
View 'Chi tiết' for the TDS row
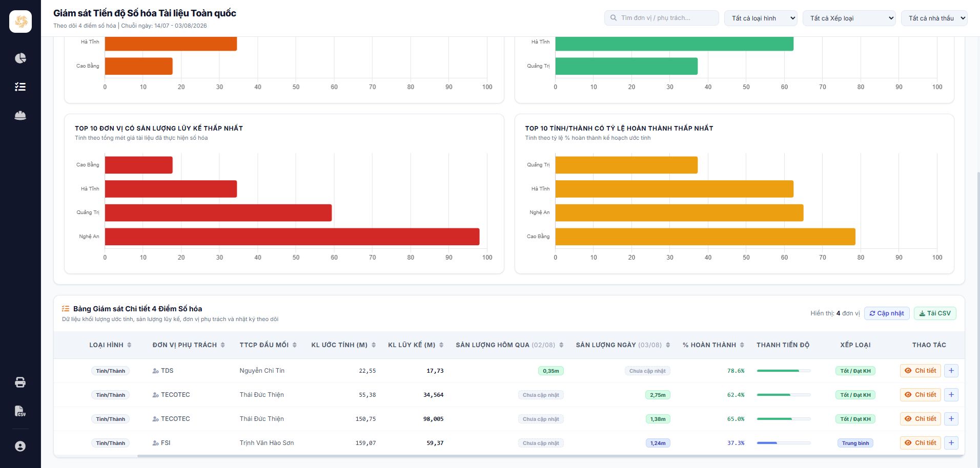[x=921, y=371]
